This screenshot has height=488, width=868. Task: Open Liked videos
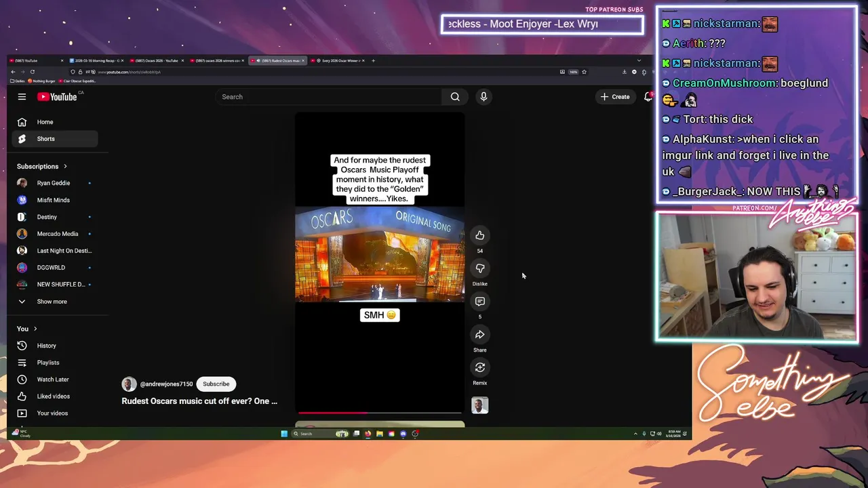point(54,396)
